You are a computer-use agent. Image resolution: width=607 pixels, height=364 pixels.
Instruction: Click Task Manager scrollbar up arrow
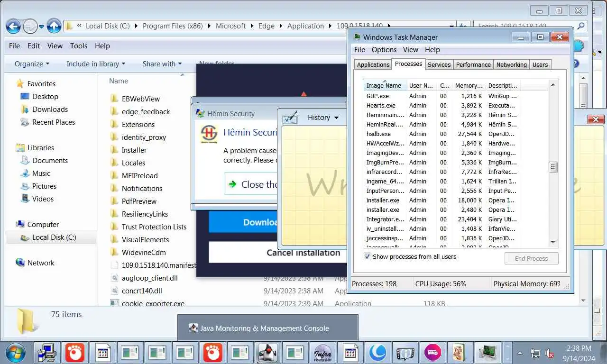tap(553, 84)
